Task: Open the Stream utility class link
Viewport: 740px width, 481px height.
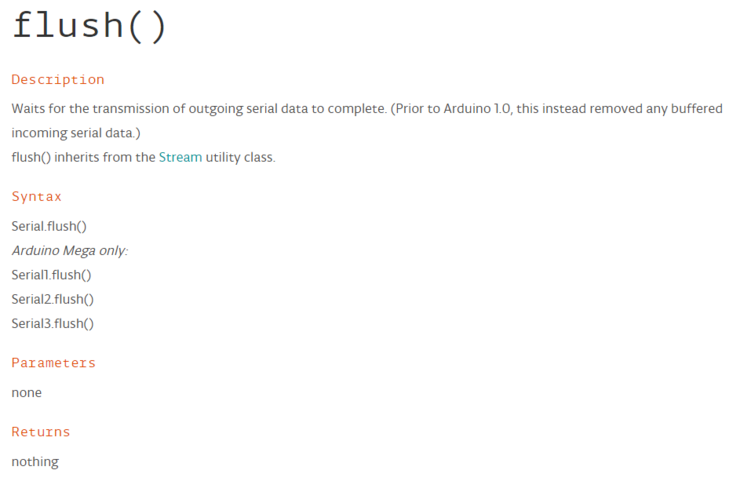Action: (x=180, y=157)
